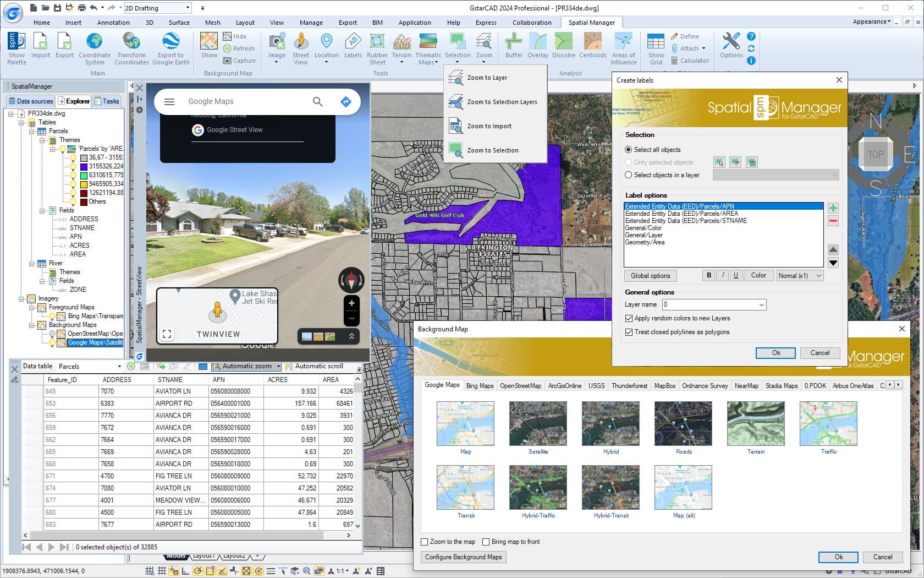This screenshot has width=924, height=578.
Task: Click the Street View zoom in plus button
Action: pos(351,303)
